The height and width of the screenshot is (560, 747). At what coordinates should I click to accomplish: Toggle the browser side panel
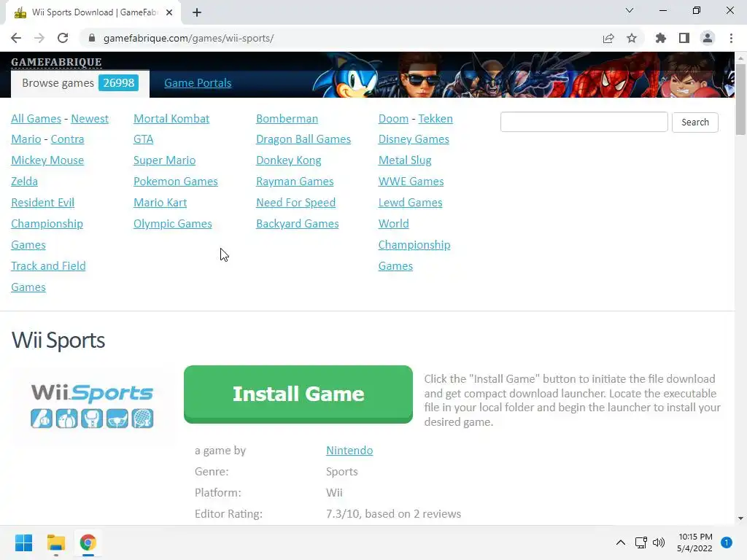(684, 38)
